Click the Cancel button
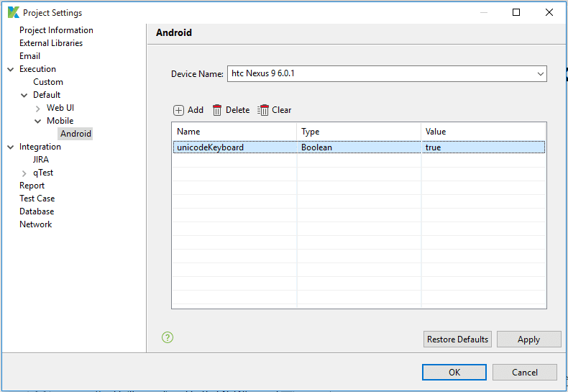 coord(525,372)
